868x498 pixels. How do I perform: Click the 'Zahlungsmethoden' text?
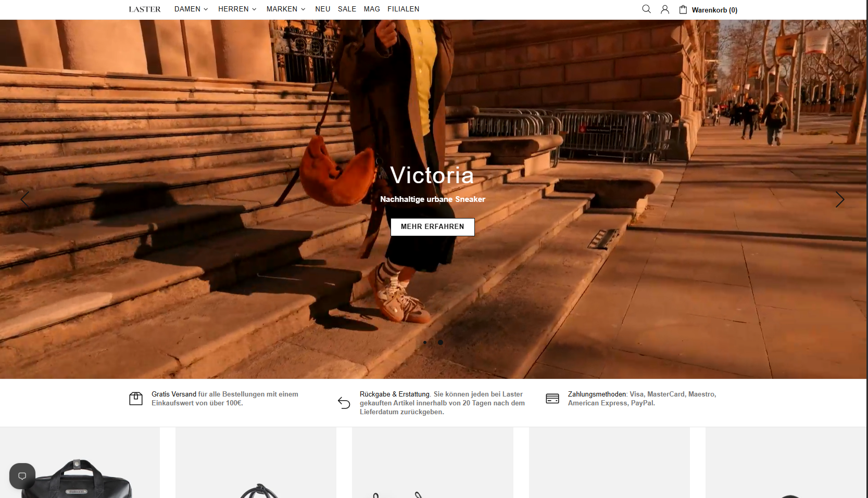coord(597,394)
